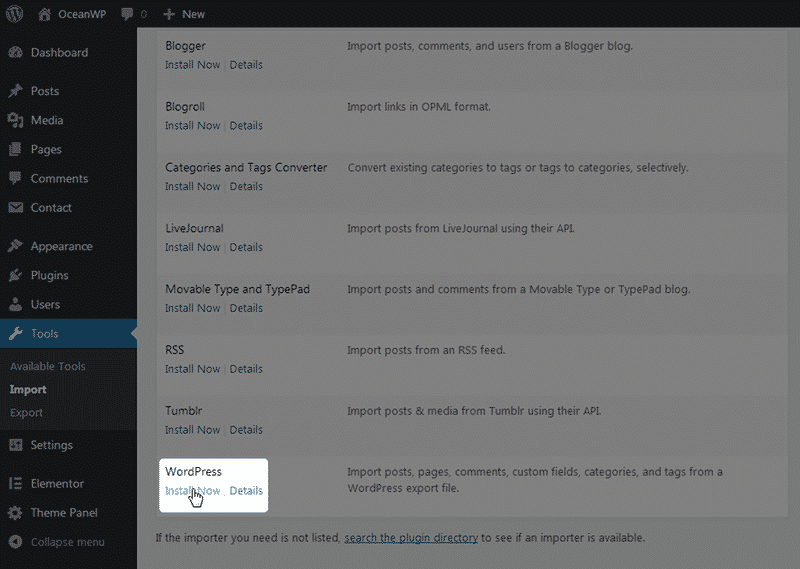This screenshot has height=569, width=800.
Task: View Details for the WordPress importer
Action: pyautogui.click(x=246, y=490)
